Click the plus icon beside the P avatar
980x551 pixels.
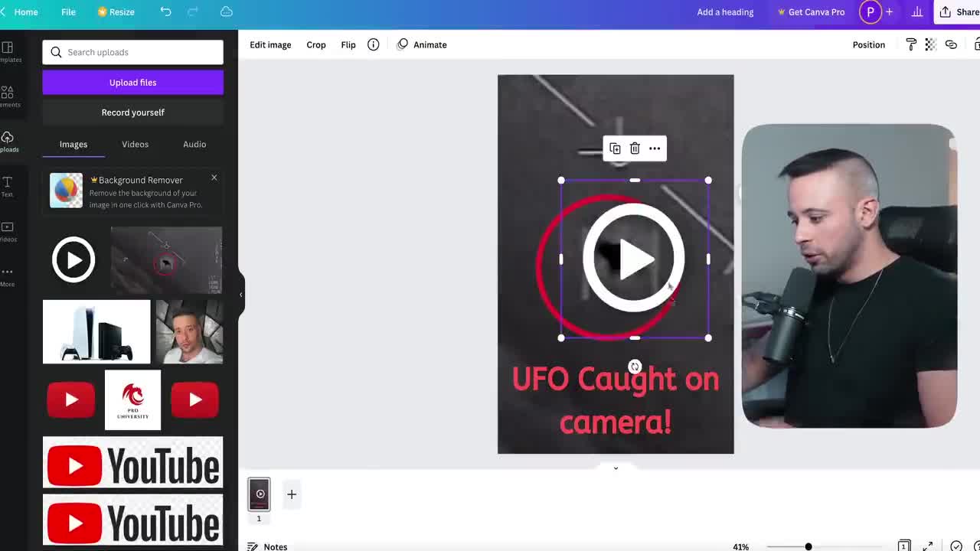(889, 11)
